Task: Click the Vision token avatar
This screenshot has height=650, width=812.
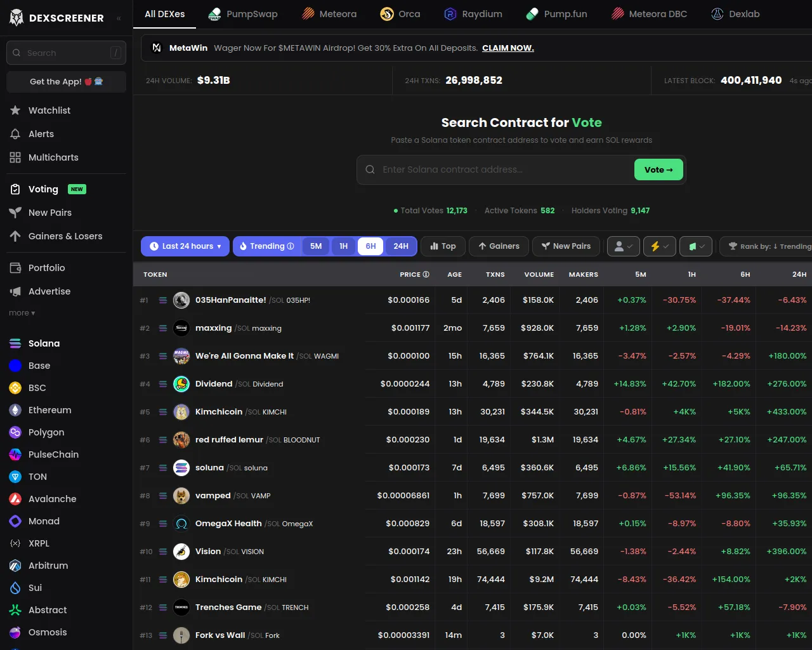Action: click(181, 552)
